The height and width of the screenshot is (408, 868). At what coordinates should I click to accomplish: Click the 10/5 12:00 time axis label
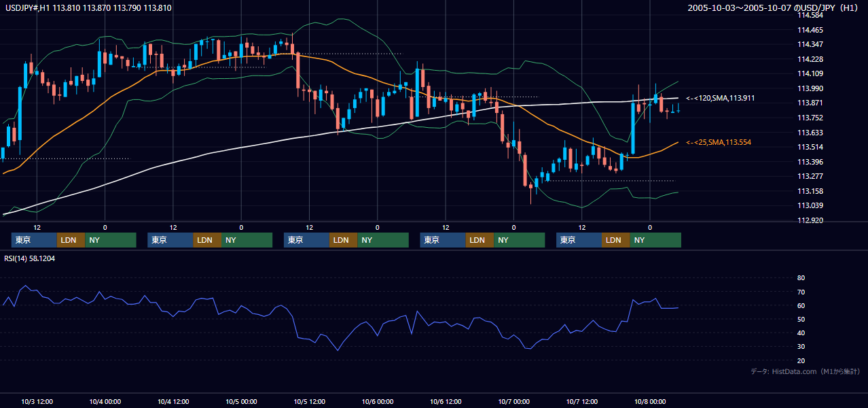pos(310,401)
